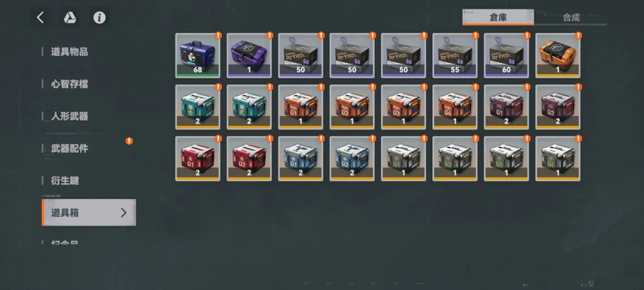
Task: Open the info icon at top left
Action: click(x=99, y=18)
